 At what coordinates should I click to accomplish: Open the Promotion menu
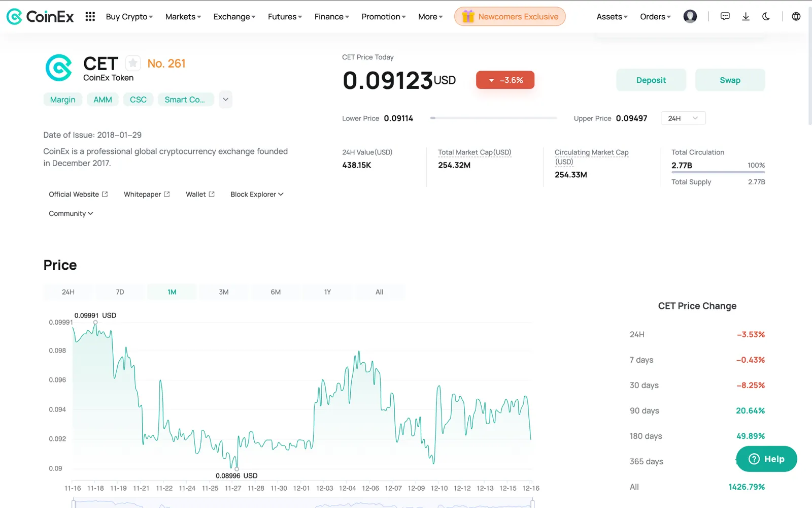point(384,17)
